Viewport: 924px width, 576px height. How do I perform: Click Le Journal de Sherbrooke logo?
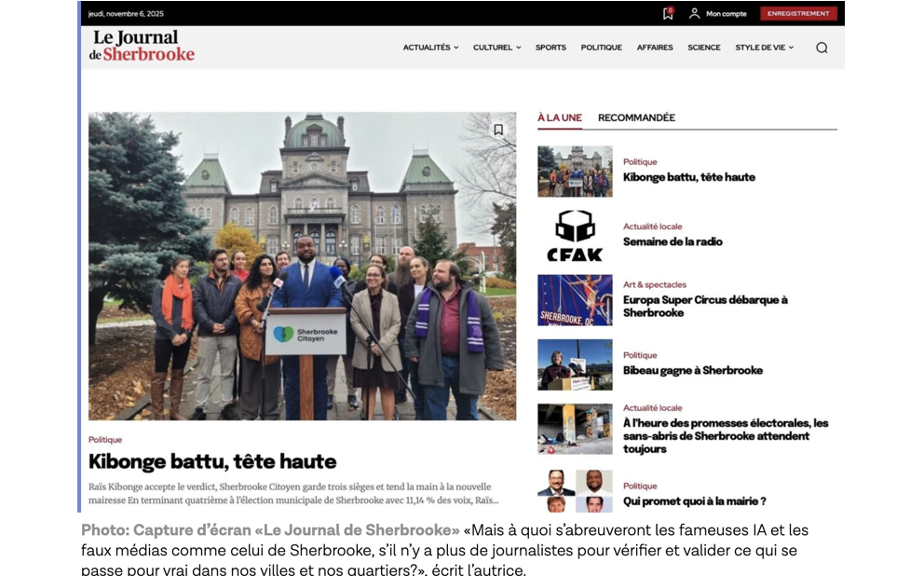point(143,46)
